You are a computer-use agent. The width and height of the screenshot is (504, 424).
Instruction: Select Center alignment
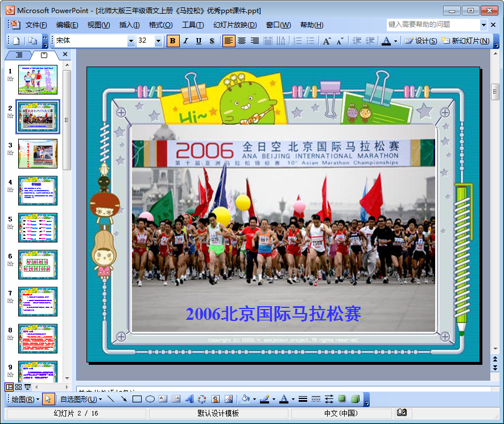click(242, 41)
